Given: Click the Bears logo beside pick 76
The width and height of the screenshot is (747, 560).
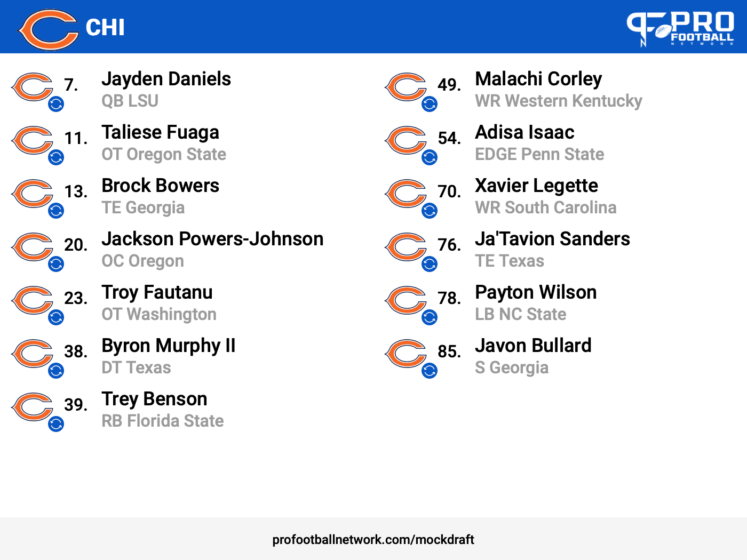Looking at the screenshot, I should click(406, 247).
